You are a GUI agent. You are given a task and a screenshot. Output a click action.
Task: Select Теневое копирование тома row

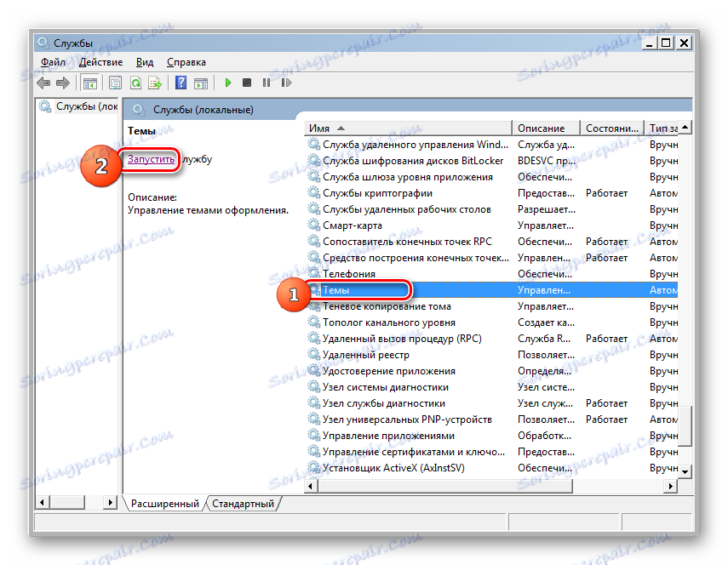(491, 306)
